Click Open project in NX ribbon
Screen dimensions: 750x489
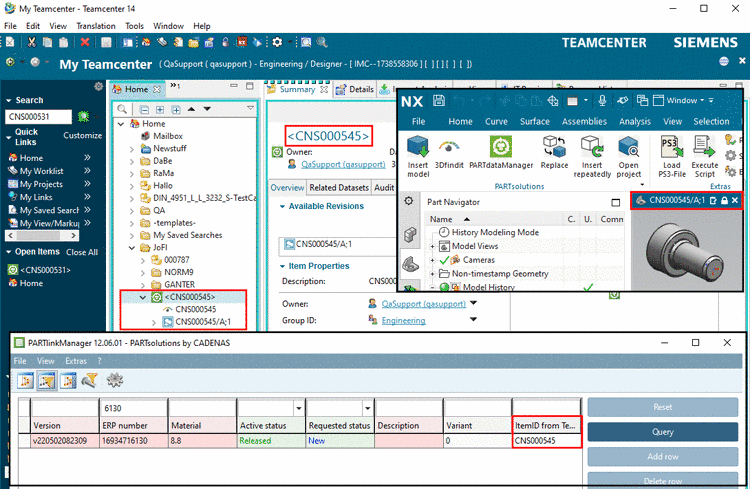[x=629, y=156]
